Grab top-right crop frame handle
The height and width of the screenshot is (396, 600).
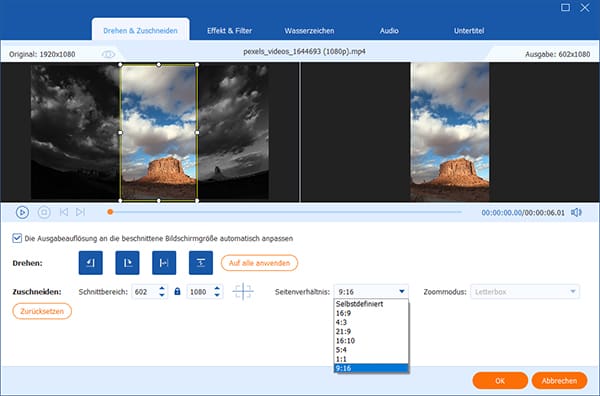pyautogui.click(x=197, y=65)
